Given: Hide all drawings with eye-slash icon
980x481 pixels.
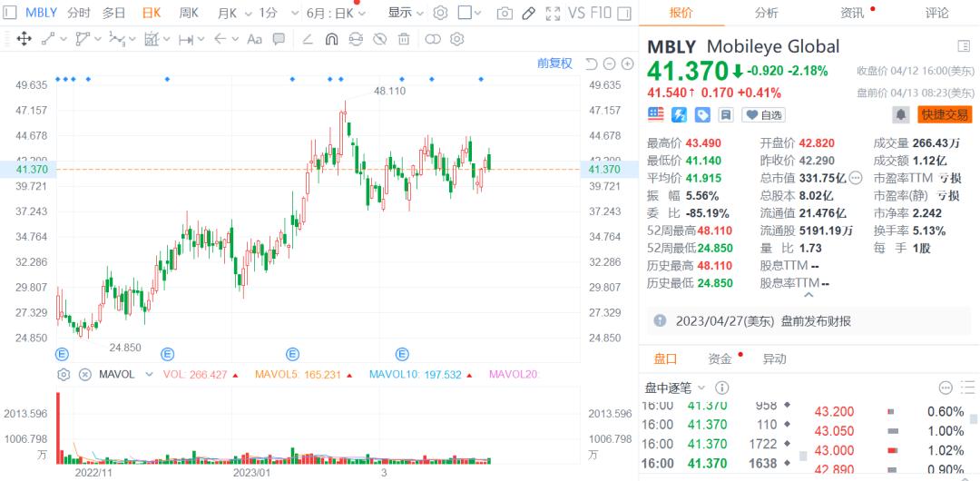Looking at the screenshot, I should click(x=380, y=39).
